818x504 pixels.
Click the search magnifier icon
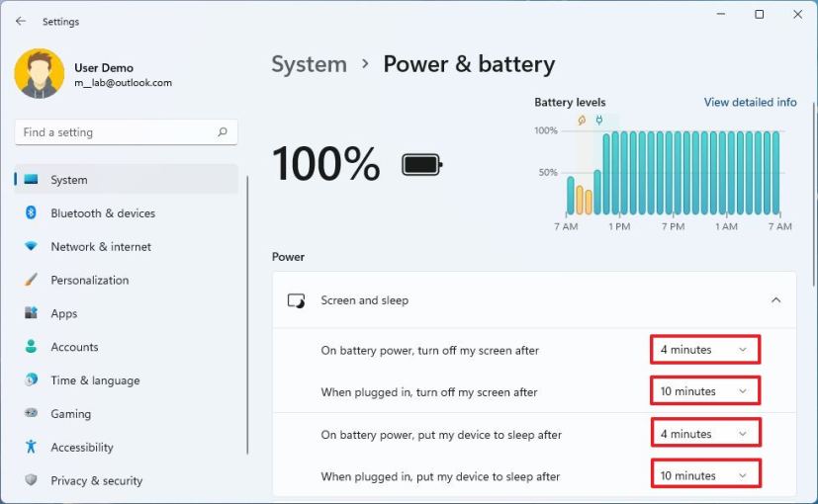pyautogui.click(x=222, y=132)
